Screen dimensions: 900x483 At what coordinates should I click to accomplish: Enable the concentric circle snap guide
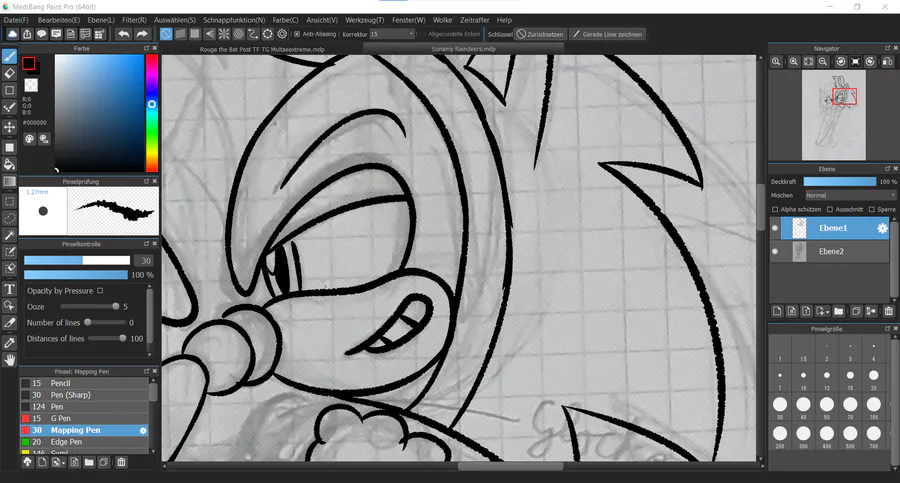pyautogui.click(x=239, y=34)
